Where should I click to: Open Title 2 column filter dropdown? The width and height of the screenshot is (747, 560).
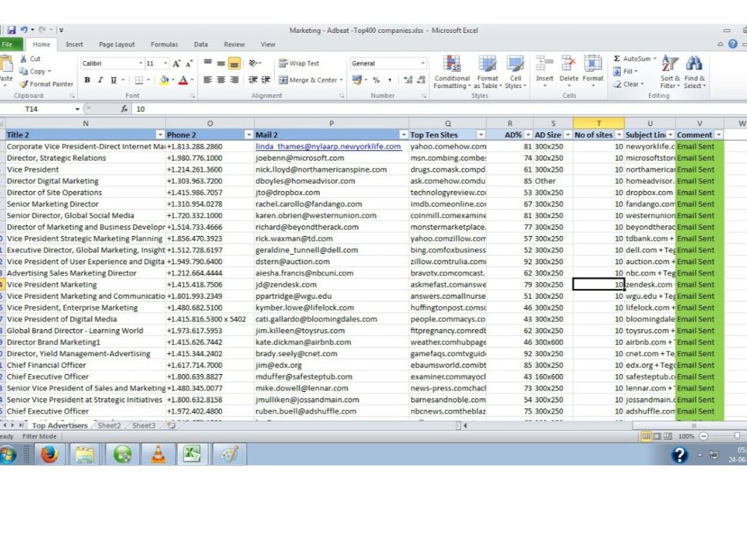[160, 134]
